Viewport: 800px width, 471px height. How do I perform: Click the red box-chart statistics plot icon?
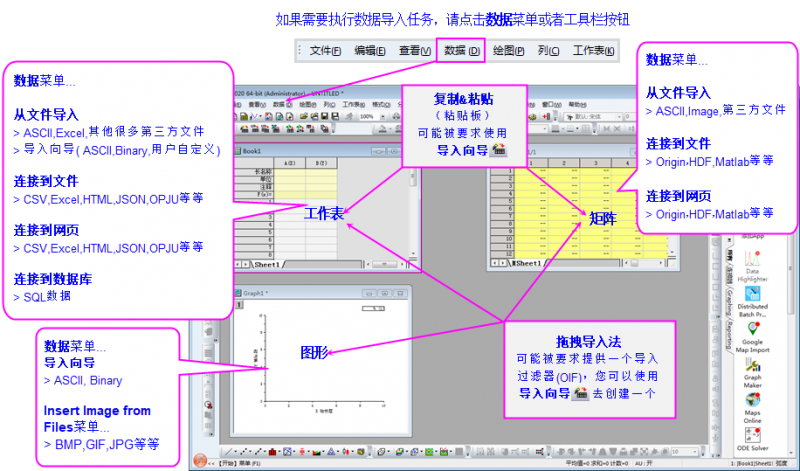tap(302, 452)
